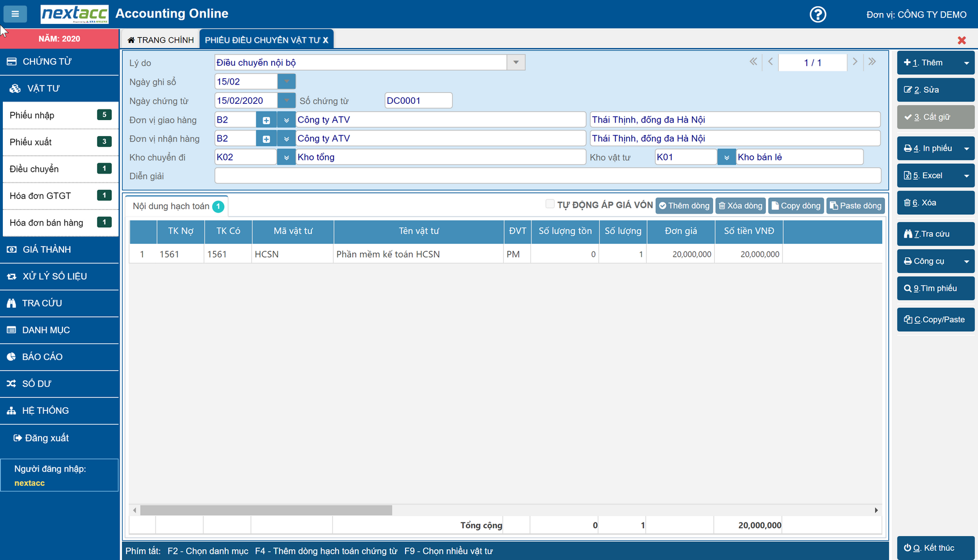978x560 pixels.
Task: Click the hamburger menu icon
Action: click(15, 14)
